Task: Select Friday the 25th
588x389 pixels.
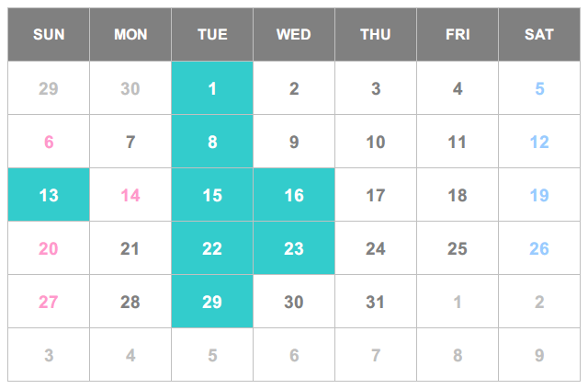Action: tap(458, 247)
